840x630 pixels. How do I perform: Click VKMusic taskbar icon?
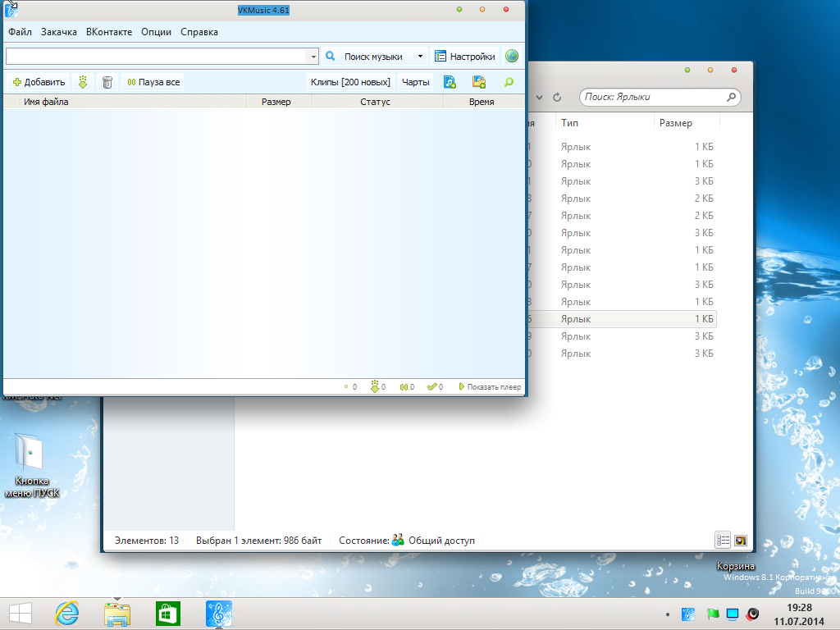click(218, 614)
